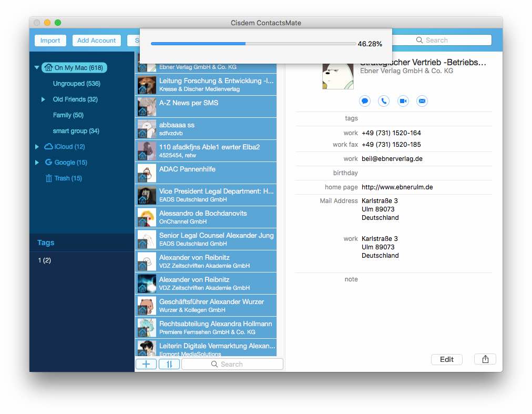
Task: Click the Ebner Verlag GmbH company name in details
Action: (x=406, y=70)
